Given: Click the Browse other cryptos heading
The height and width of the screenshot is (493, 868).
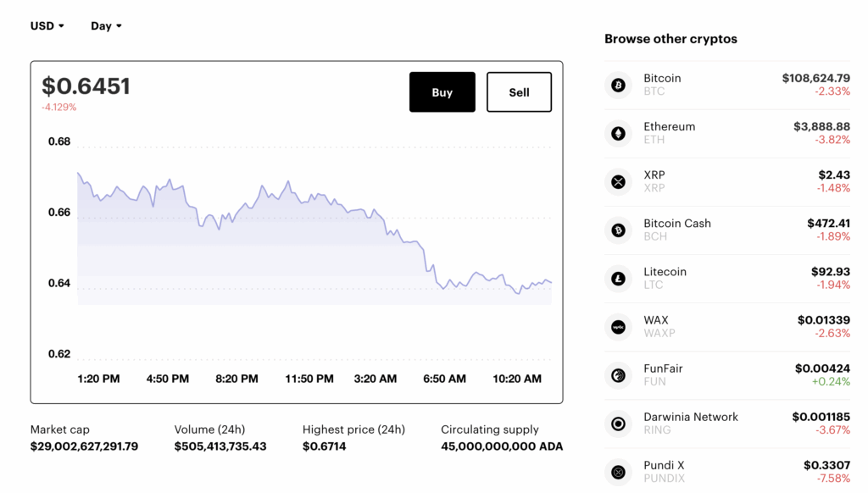Looking at the screenshot, I should 670,39.
